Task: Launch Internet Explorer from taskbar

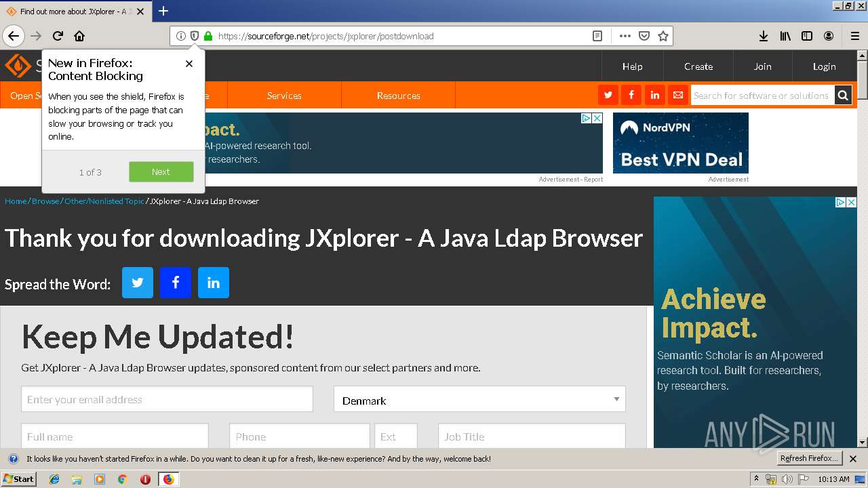Action: 54,479
